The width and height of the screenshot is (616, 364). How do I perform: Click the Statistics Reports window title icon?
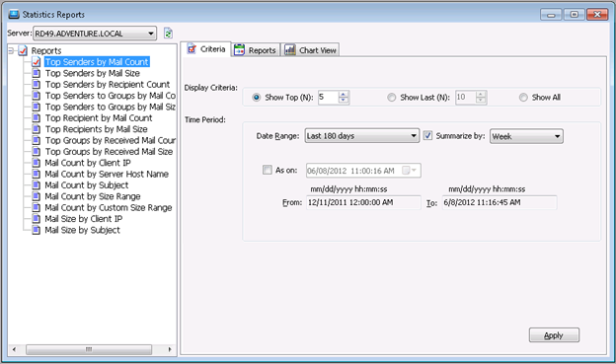[x=14, y=14]
